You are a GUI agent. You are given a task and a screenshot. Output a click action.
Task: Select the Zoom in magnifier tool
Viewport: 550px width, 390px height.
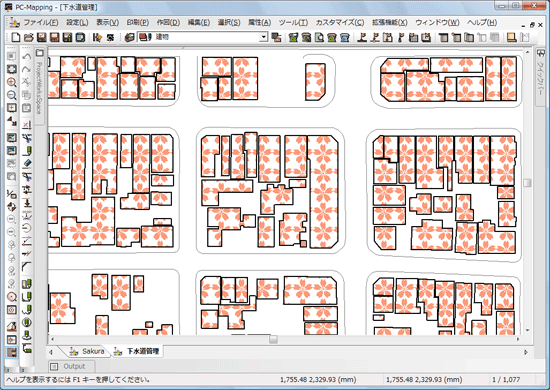(x=12, y=82)
